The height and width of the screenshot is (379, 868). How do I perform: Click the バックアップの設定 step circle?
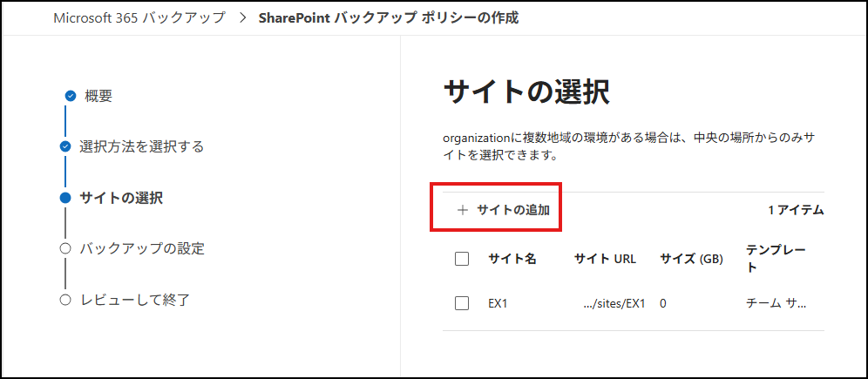(x=65, y=248)
